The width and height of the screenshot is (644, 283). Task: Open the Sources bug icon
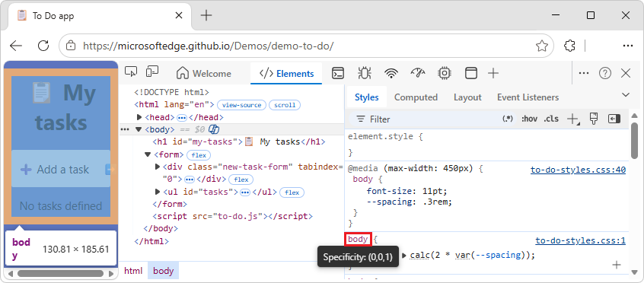[364, 74]
